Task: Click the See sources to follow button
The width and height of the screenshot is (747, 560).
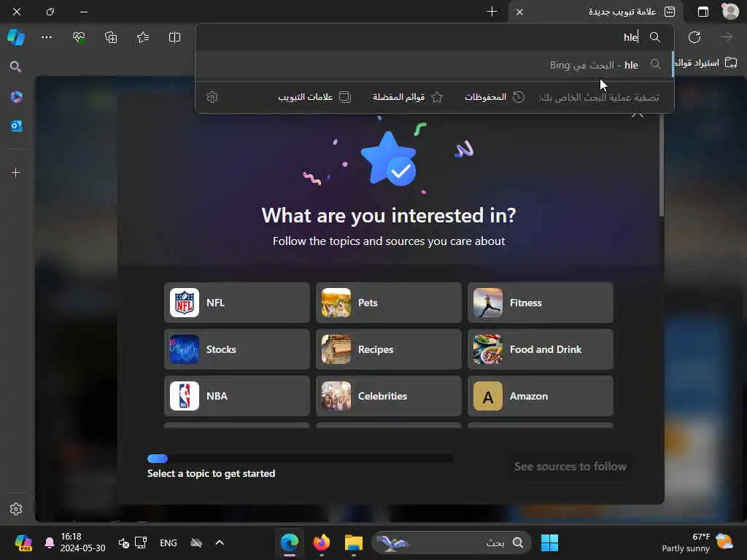Action: pos(570,467)
